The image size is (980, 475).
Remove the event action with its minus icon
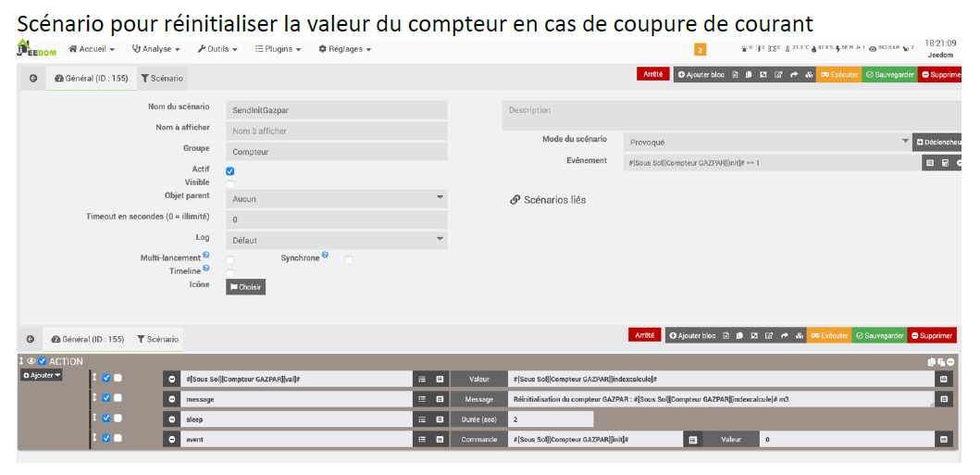pyautogui.click(x=172, y=440)
